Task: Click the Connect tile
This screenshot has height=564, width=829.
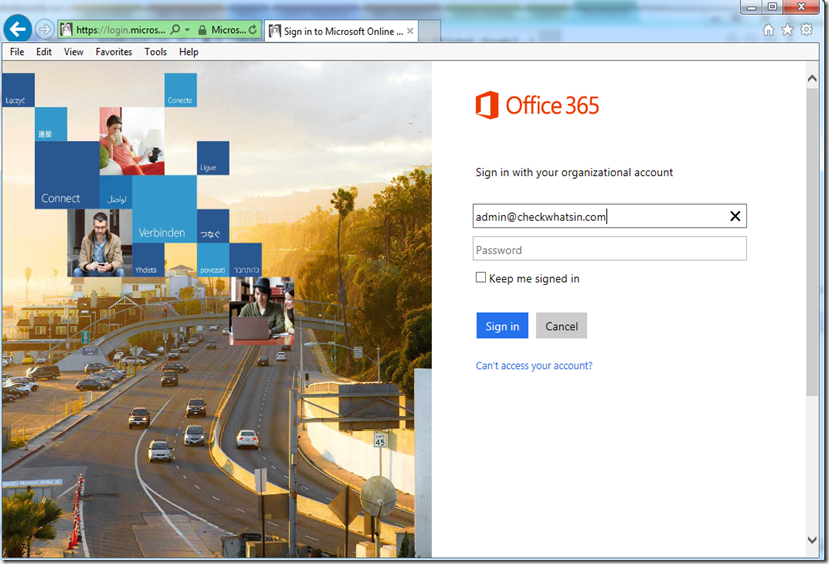Action: 67,175
